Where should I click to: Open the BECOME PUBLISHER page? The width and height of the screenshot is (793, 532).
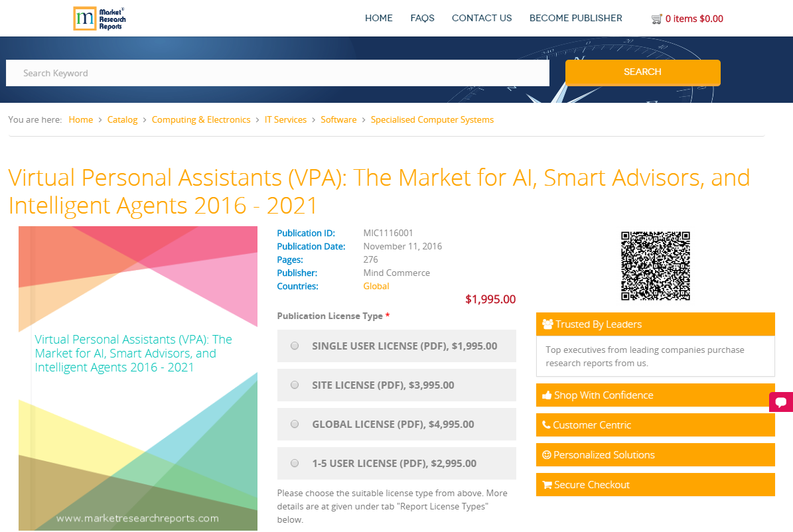pyautogui.click(x=575, y=18)
